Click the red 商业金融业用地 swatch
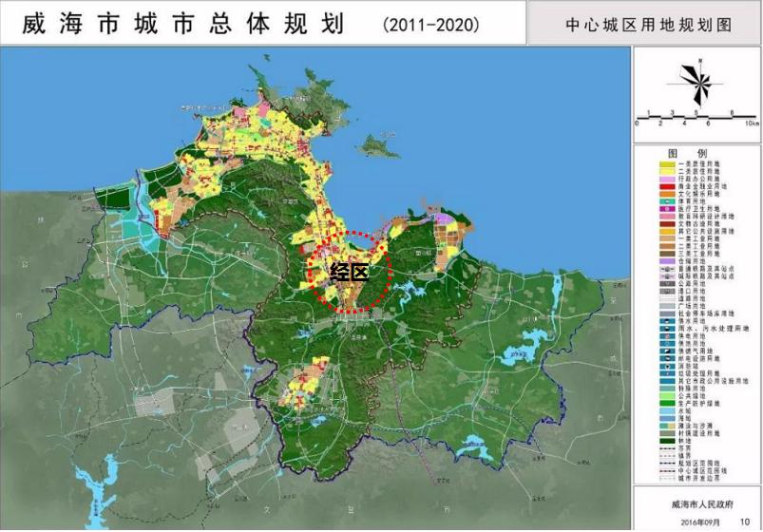Screen dimensions: 763x532 pos(666,186)
